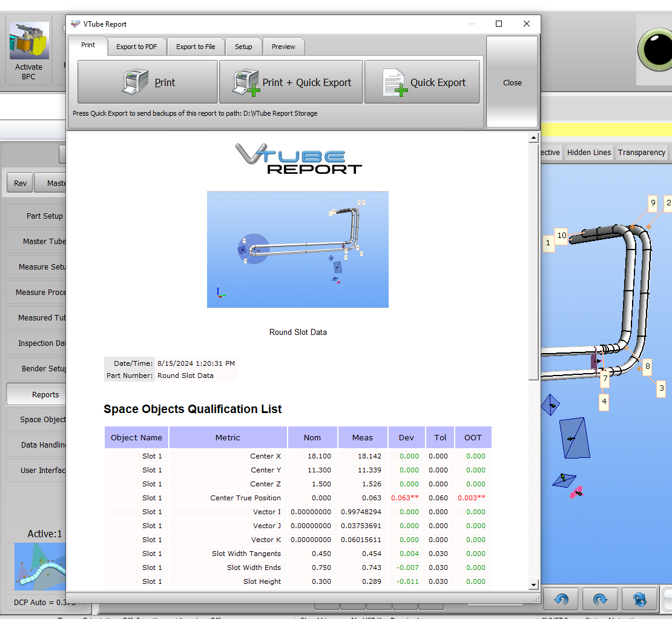
Task: Click the Tol column header
Action: [x=440, y=438]
